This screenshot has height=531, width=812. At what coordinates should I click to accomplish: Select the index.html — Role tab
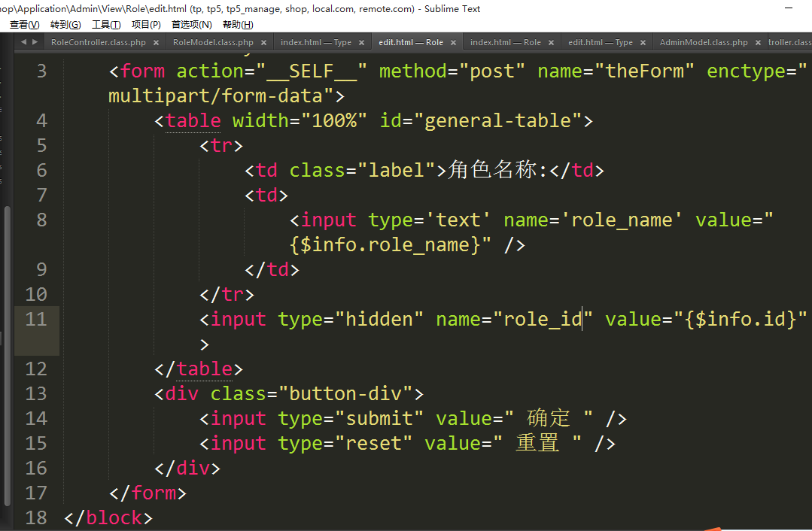[x=505, y=43]
